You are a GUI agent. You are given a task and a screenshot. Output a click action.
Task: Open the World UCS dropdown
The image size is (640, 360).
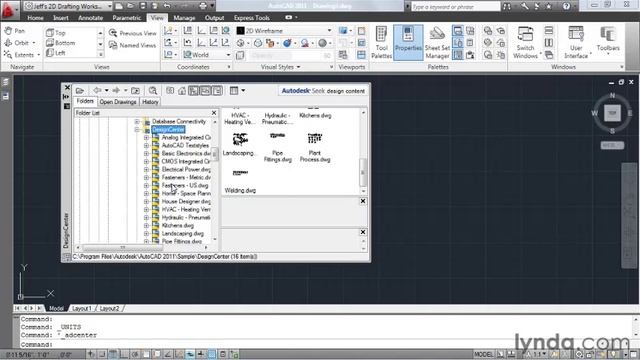pos(207,54)
